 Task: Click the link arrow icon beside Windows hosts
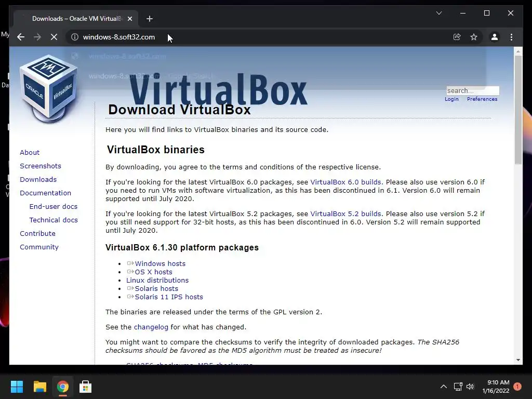130,263
